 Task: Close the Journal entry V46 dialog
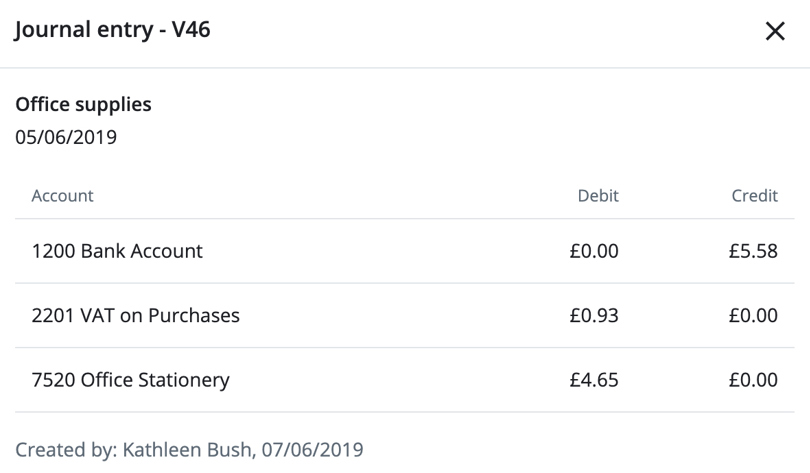coord(775,32)
